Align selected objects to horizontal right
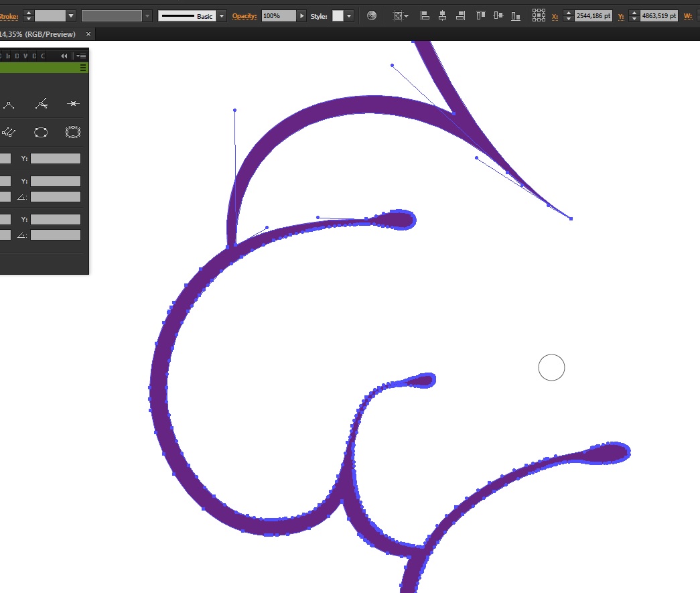The height and width of the screenshot is (593, 700). [x=460, y=16]
